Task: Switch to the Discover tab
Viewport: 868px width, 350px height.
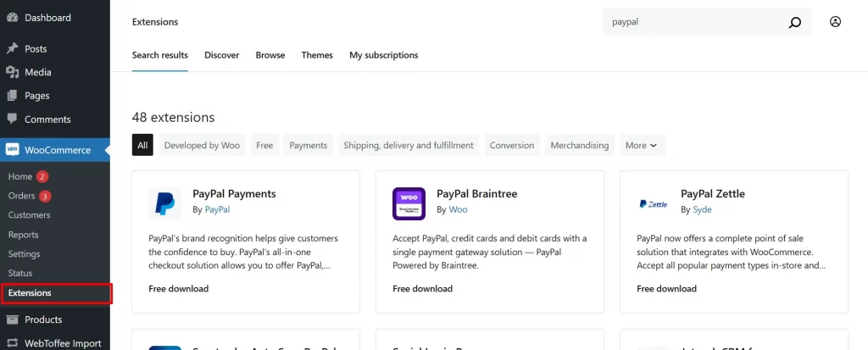Action: click(x=221, y=55)
